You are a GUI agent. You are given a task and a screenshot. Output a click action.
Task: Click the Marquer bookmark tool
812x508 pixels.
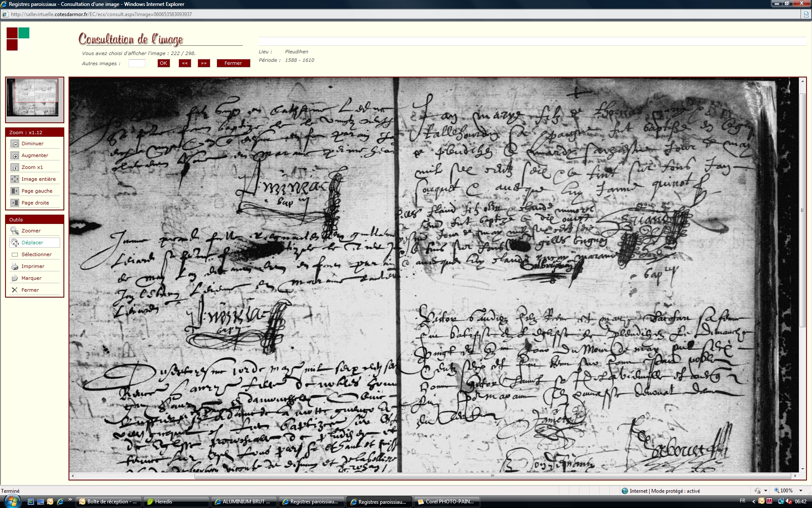pos(15,278)
